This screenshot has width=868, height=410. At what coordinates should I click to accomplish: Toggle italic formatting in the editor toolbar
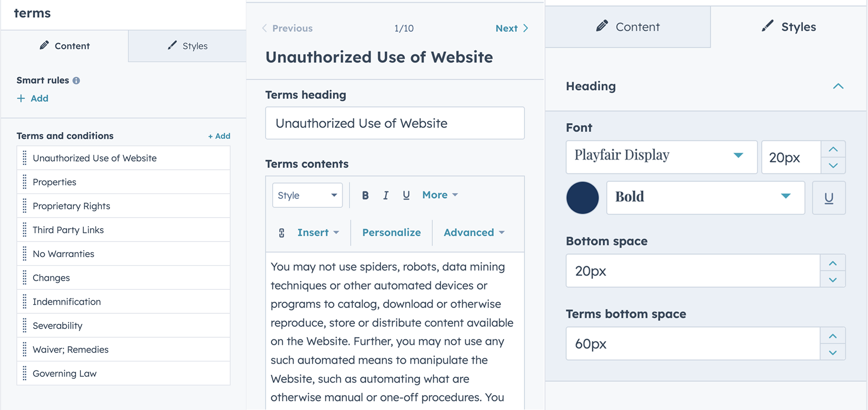pyautogui.click(x=385, y=195)
